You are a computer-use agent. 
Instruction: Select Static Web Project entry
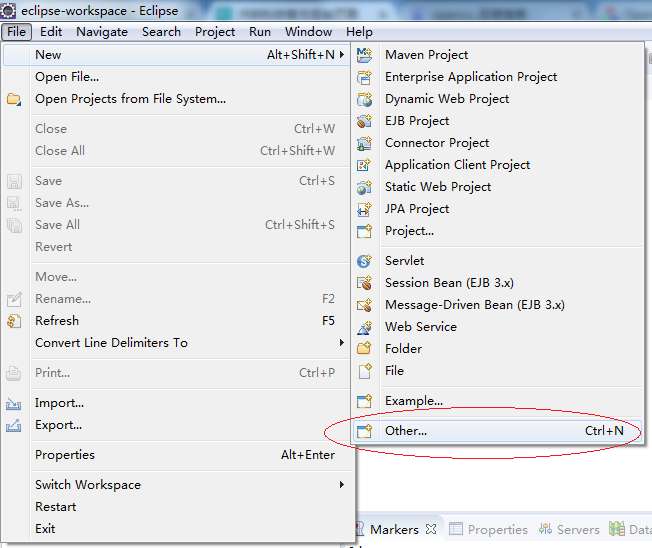[497, 187]
